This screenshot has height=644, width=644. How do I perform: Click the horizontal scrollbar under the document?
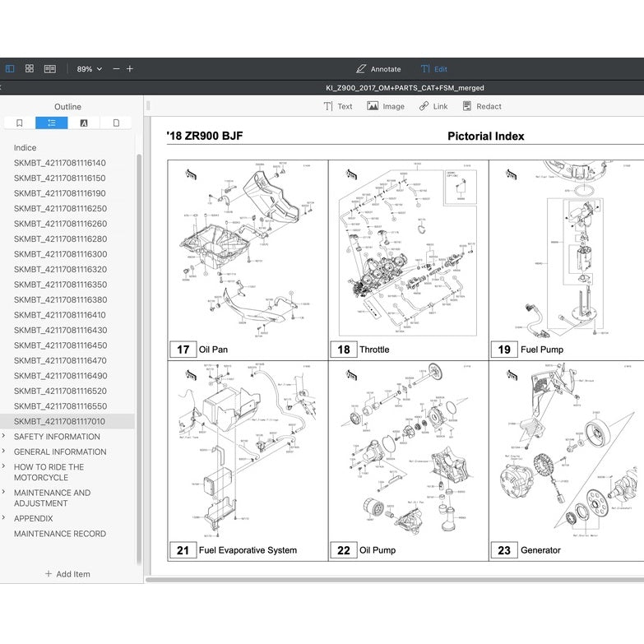(395, 580)
